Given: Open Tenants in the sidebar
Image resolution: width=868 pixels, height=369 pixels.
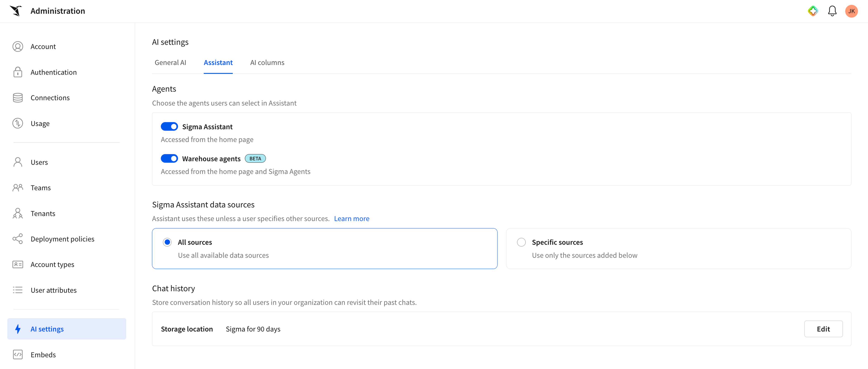Looking at the screenshot, I should tap(67, 213).
